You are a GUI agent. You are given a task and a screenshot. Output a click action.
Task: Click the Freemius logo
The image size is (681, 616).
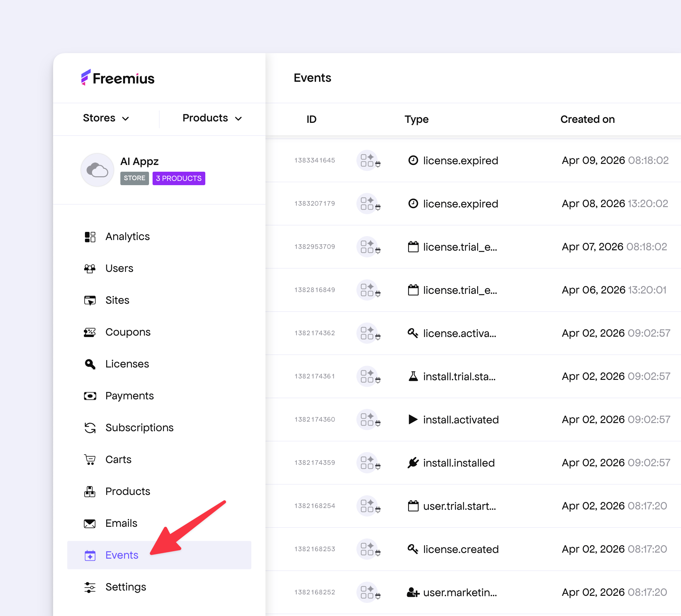coord(118,78)
